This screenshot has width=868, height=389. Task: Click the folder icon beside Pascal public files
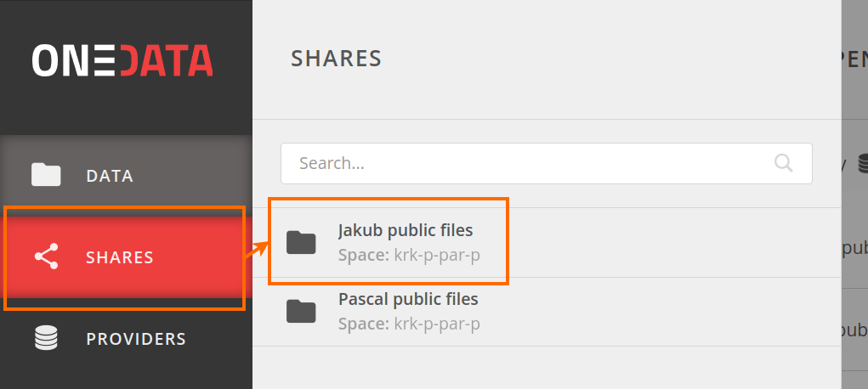coord(301,311)
